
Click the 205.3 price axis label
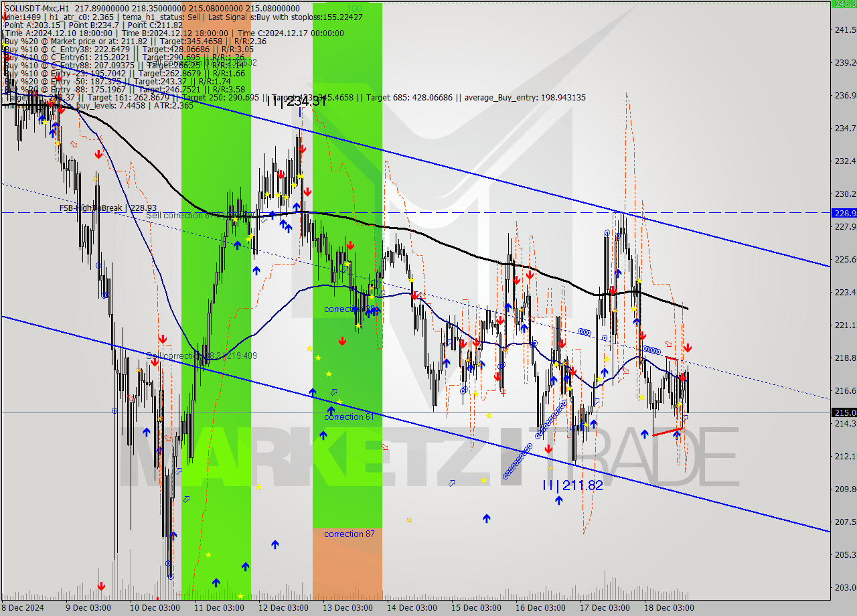coord(845,554)
